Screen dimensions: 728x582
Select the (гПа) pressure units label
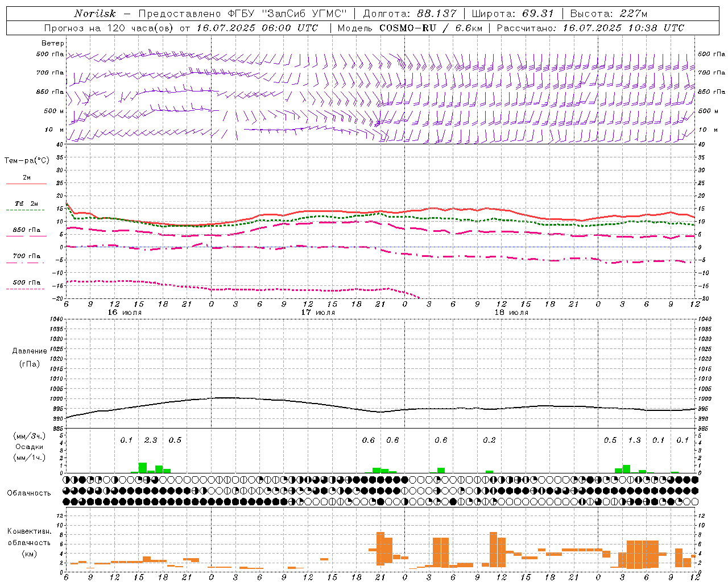29,364
